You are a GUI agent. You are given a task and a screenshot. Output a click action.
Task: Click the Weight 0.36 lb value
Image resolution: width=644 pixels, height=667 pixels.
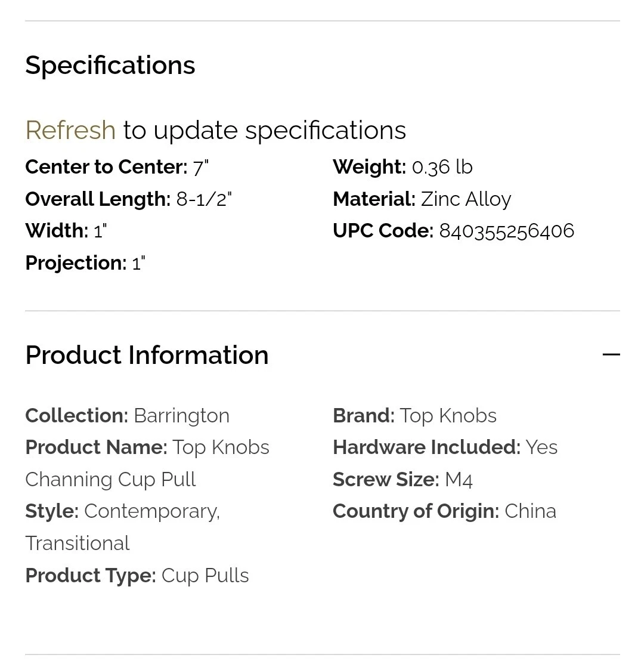[442, 167]
